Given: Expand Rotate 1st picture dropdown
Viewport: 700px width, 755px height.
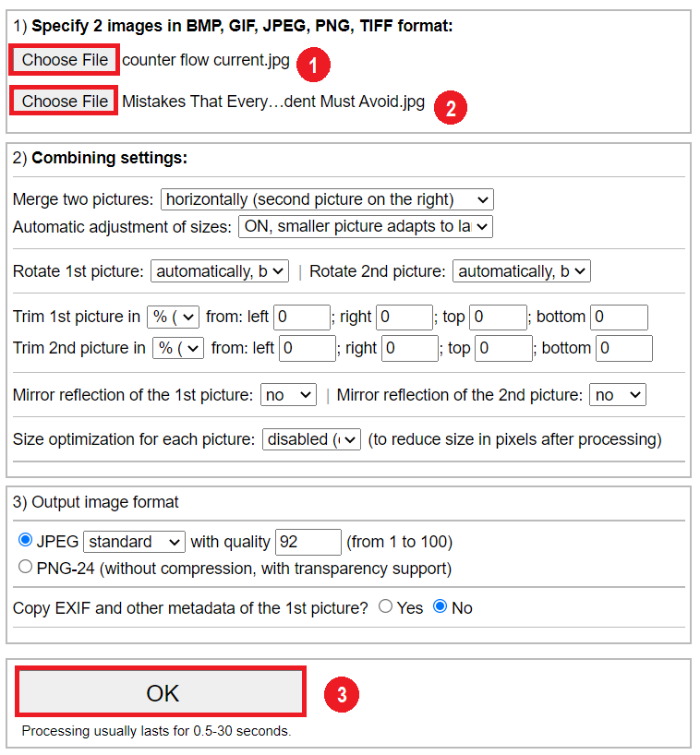Looking at the screenshot, I should pyautogui.click(x=220, y=271).
